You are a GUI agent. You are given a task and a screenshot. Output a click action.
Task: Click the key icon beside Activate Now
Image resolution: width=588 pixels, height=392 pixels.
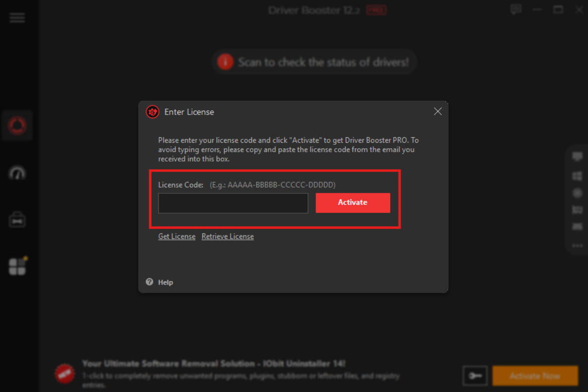(475, 376)
